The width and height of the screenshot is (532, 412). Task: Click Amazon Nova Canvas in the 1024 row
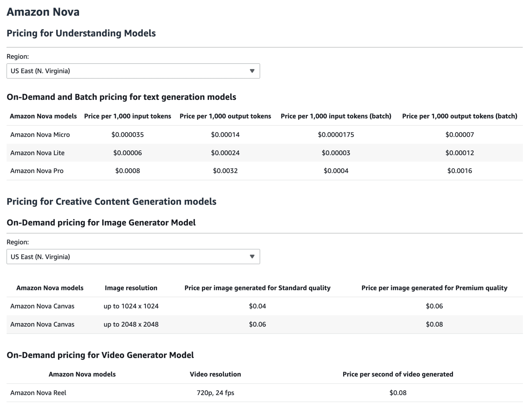[x=42, y=306]
